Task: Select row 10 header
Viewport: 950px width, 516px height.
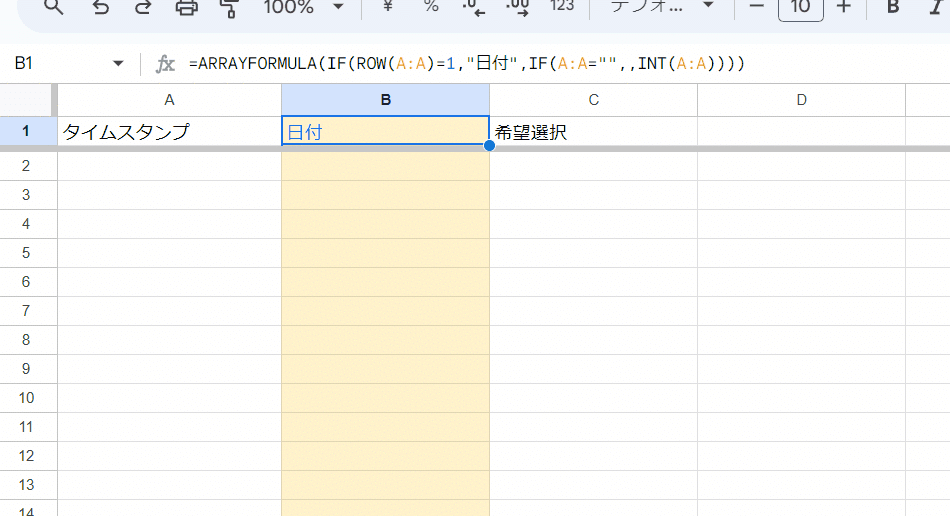Action: (26, 398)
